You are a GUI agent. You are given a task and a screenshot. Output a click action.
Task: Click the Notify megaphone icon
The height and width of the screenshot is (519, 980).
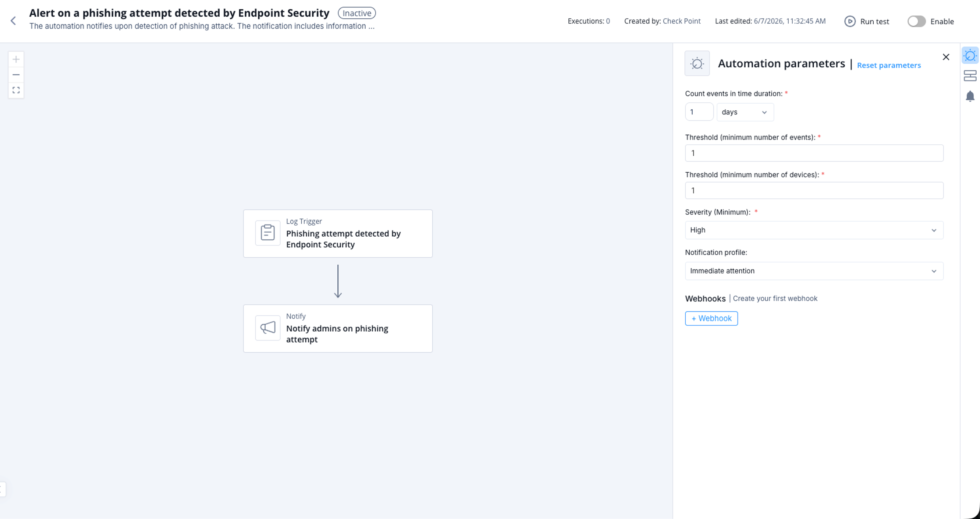[268, 328]
